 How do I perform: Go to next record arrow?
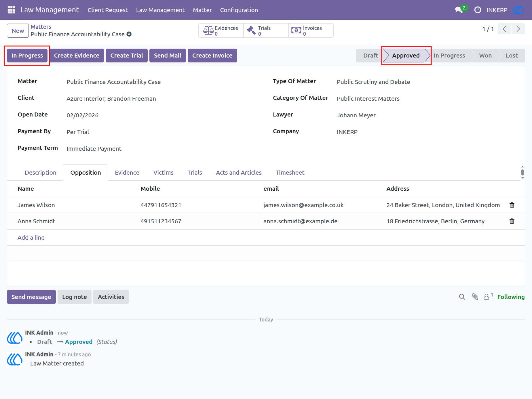click(x=518, y=29)
